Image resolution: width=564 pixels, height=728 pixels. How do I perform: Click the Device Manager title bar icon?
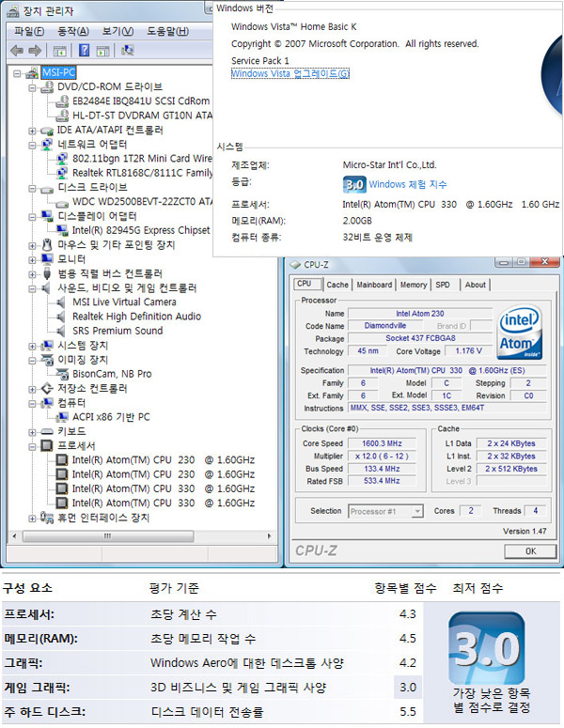(x=13, y=10)
